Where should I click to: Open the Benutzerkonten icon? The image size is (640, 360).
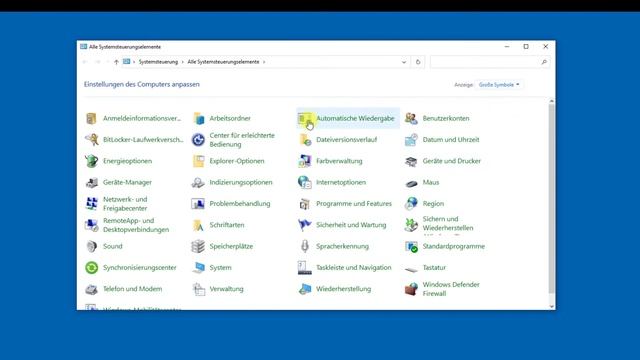click(411, 118)
